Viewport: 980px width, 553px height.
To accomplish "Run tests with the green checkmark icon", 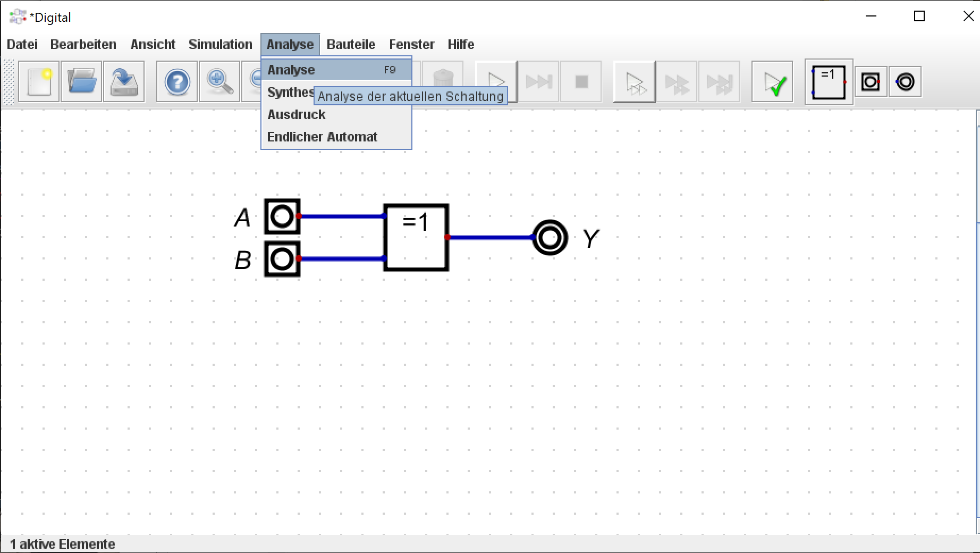I will [772, 82].
